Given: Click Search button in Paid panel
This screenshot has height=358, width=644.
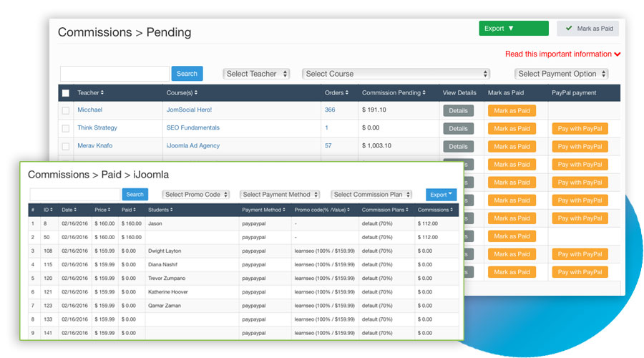Looking at the screenshot, I should point(135,195).
